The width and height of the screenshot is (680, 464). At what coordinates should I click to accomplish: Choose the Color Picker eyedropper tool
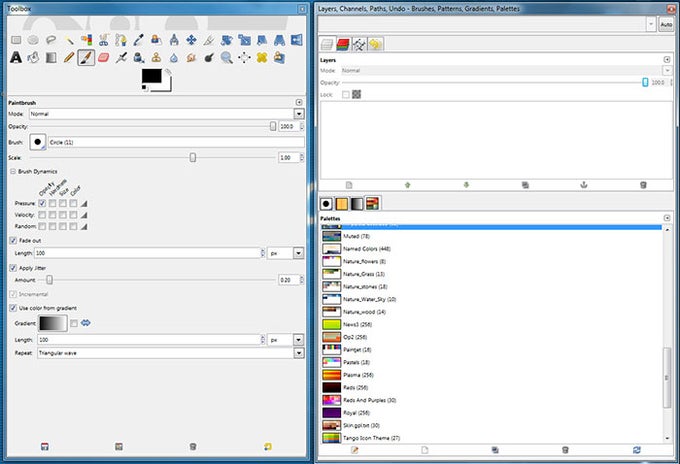coord(139,40)
